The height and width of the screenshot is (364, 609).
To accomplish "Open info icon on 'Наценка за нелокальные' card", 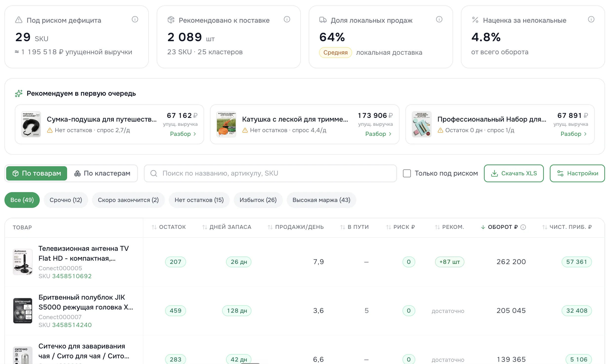I will pyautogui.click(x=591, y=19).
